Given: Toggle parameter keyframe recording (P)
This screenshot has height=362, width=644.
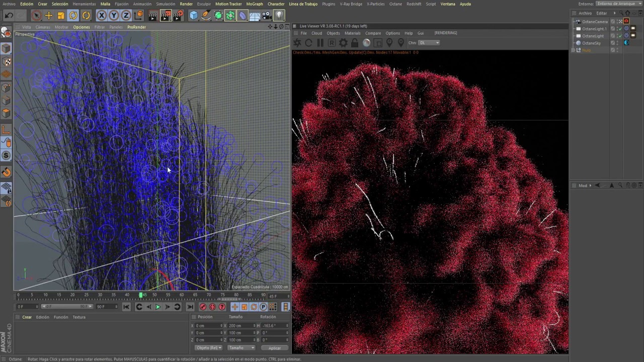Looking at the screenshot, I should [x=263, y=307].
